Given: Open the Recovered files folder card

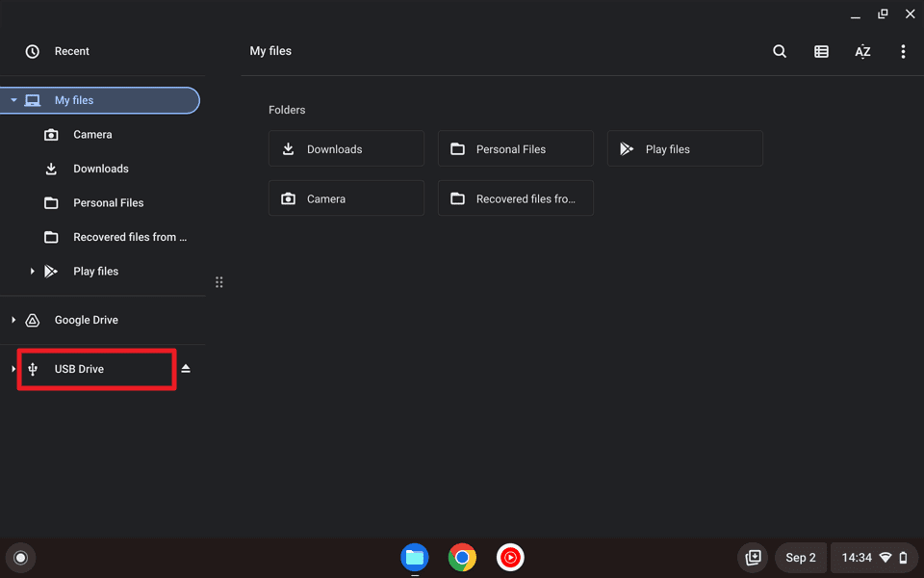Looking at the screenshot, I should (x=515, y=197).
